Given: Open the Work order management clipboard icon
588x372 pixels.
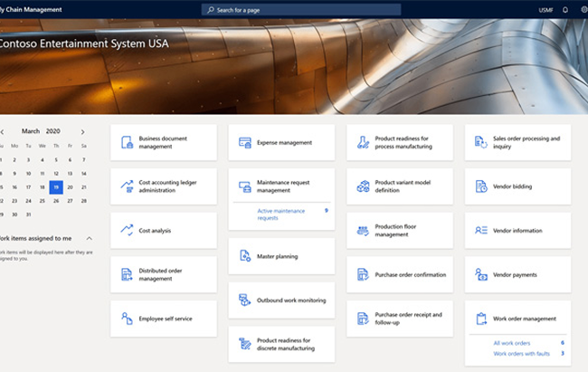Looking at the screenshot, I should 481,319.
